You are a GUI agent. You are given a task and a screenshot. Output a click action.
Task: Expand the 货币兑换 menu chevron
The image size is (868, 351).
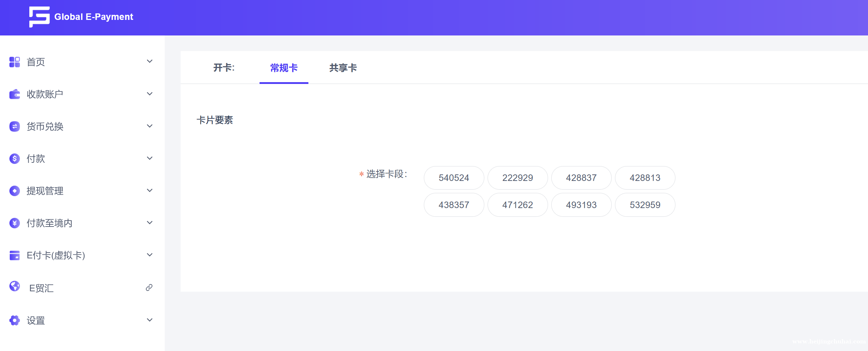149,126
